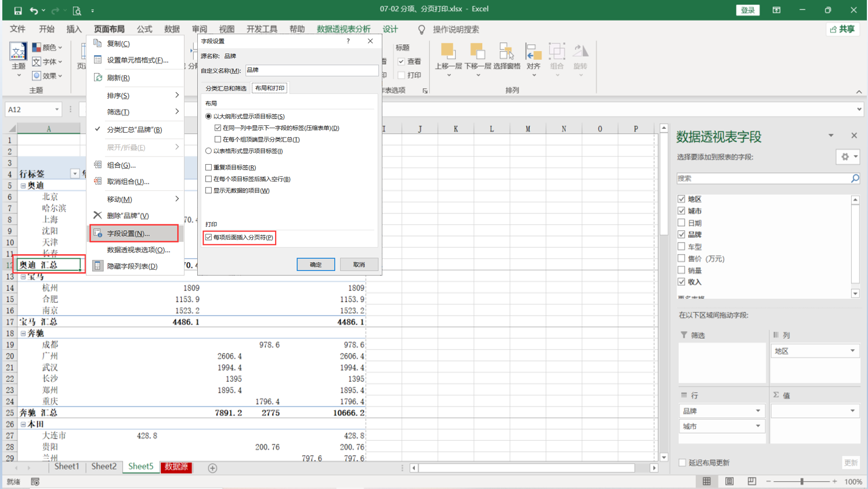Switch to Page Break Preview icon
Image resolution: width=868 pixels, height=489 pixels.
click(752, 481)
